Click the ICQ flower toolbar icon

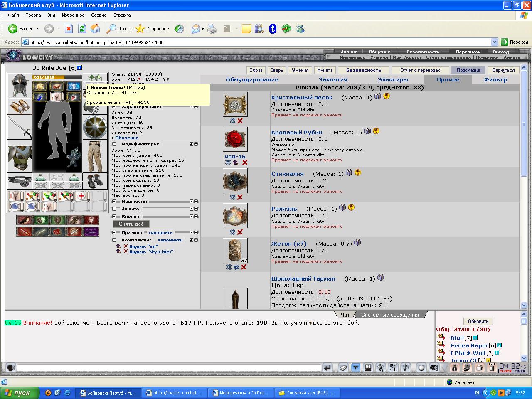coord(286,29)
